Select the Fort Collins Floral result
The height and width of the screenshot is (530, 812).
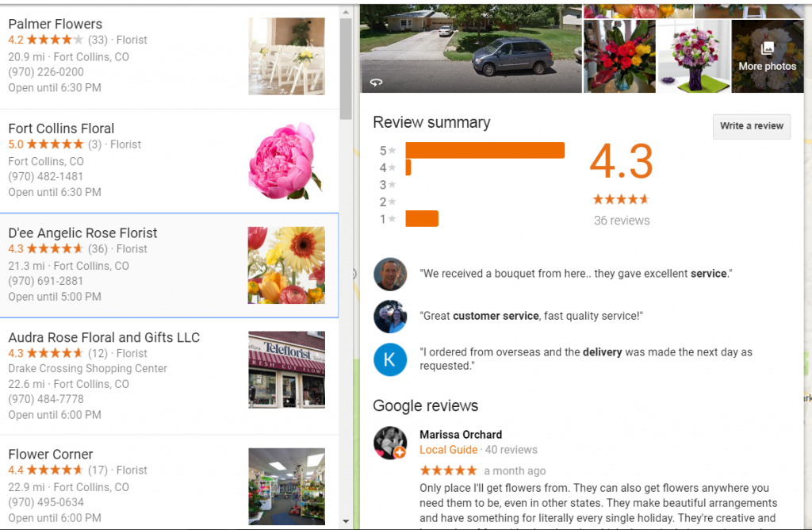[x=170, y=160]
